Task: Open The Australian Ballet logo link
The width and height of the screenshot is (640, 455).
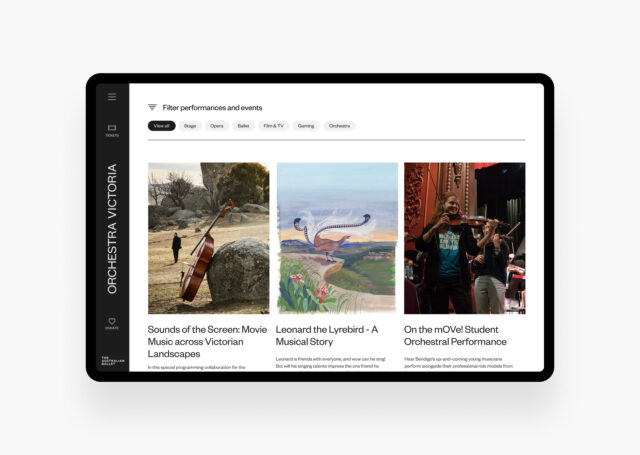Action: click(x=113, y=360)
